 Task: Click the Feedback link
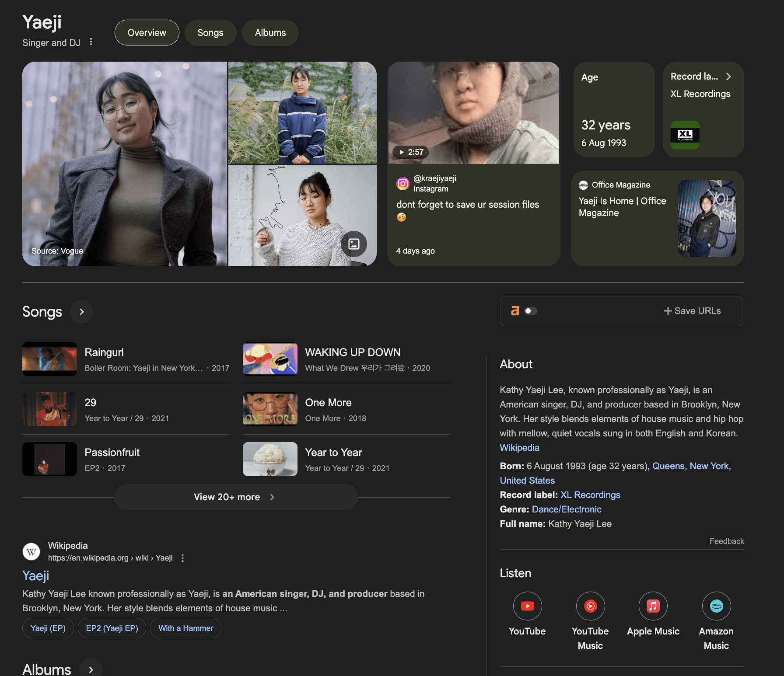pyautogui.click(x=726, y=541)
